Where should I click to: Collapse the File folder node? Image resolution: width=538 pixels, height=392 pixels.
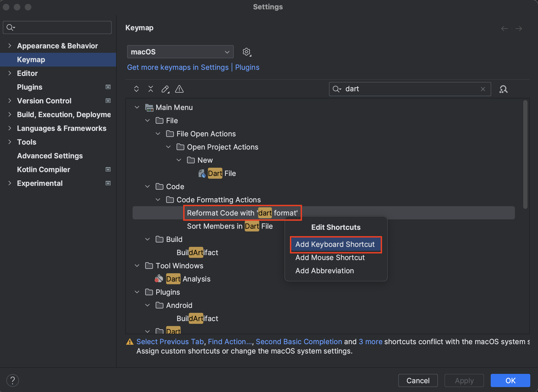pos(147,120)
